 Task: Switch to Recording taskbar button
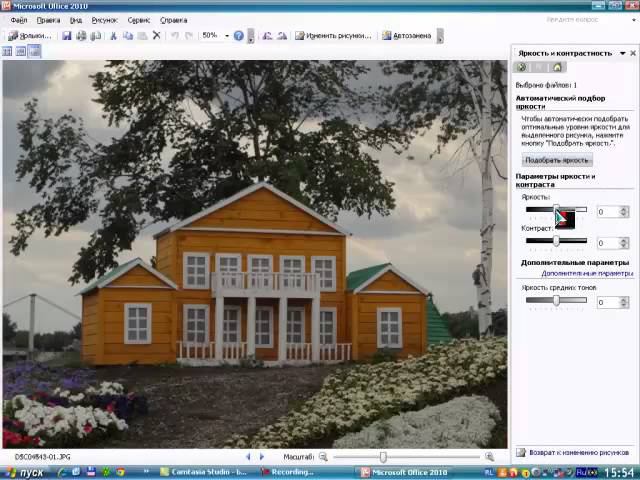tap(288, 472)
